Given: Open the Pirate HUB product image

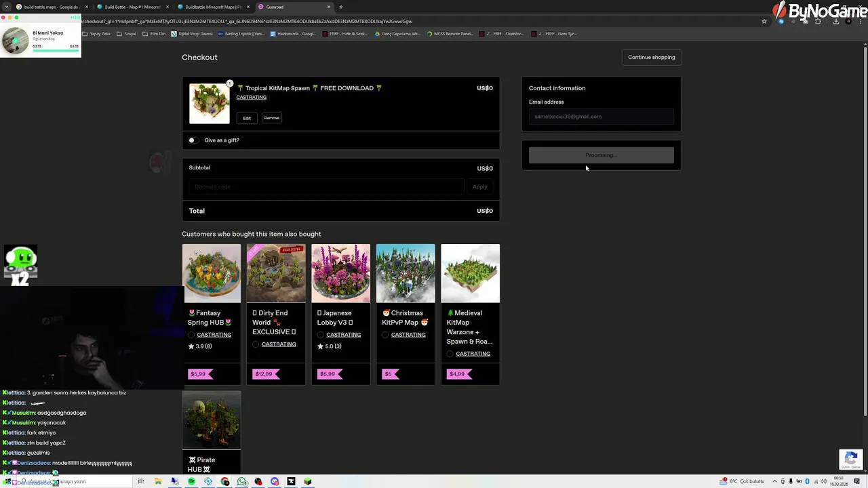Looking at the screenshot, I should tap(211, 420).
